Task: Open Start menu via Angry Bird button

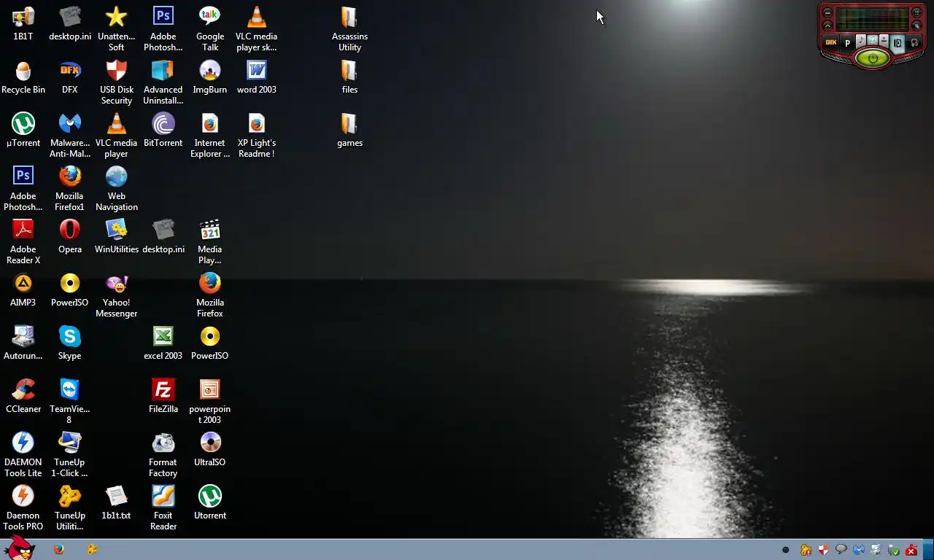Action: coord(18,548)
